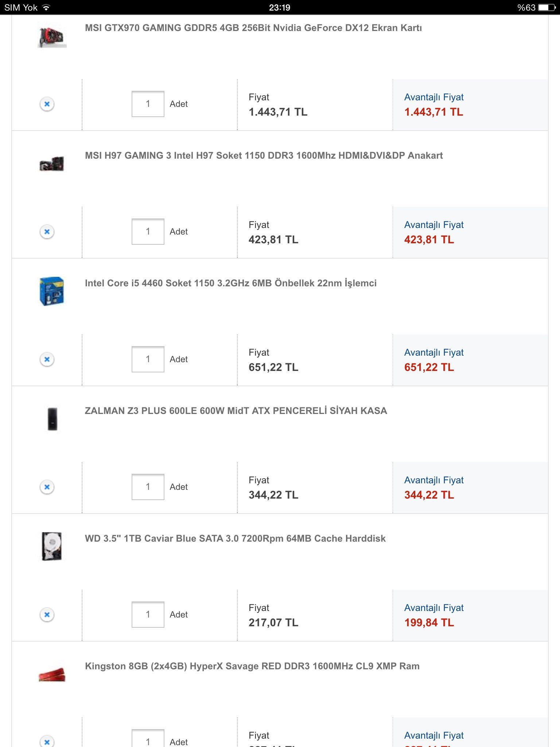
Task: Open ZALMAN Z3 PLUS KASA title link
Action: tap(236, 411)
